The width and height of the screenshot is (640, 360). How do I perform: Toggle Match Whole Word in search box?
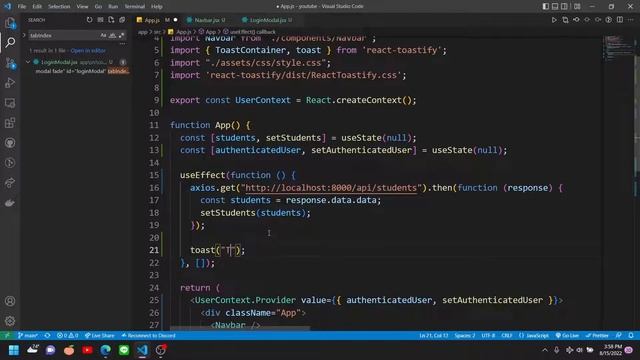pyautogui.click(x=112, y=36)
